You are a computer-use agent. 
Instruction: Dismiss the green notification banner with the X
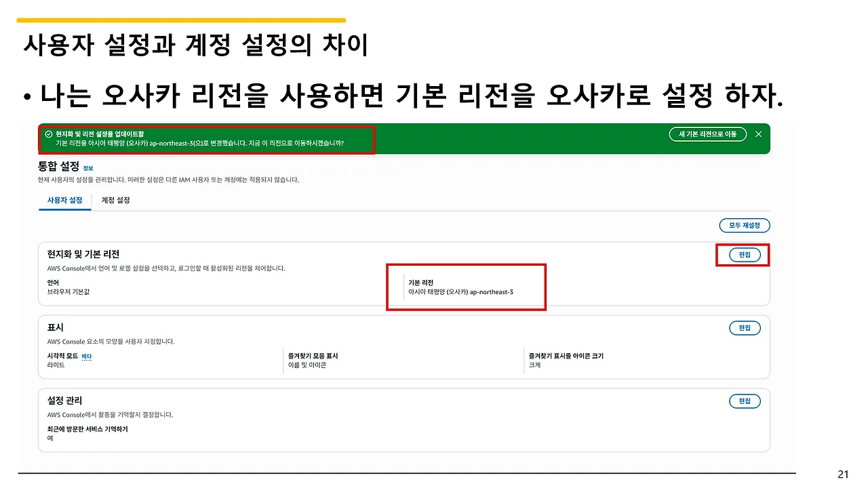coord(758,134)
